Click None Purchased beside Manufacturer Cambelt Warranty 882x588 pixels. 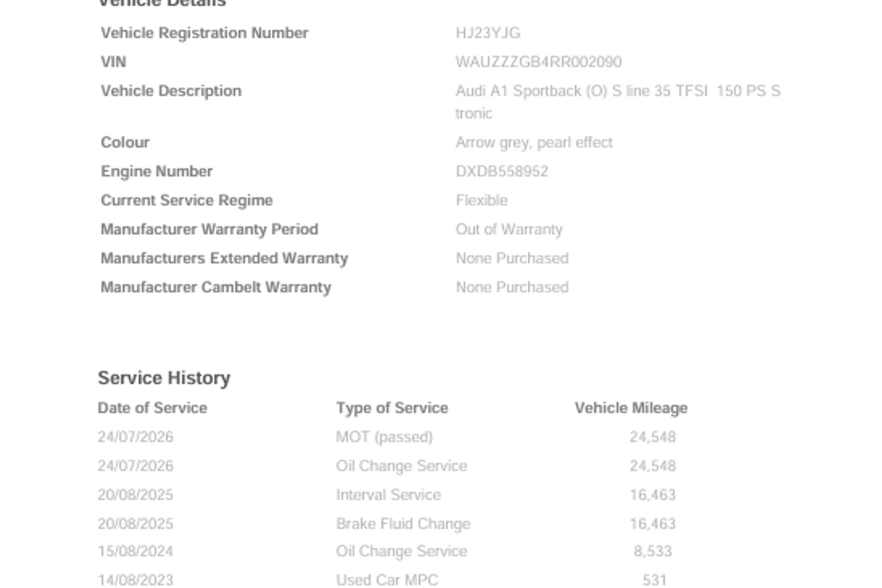[512, 287]
